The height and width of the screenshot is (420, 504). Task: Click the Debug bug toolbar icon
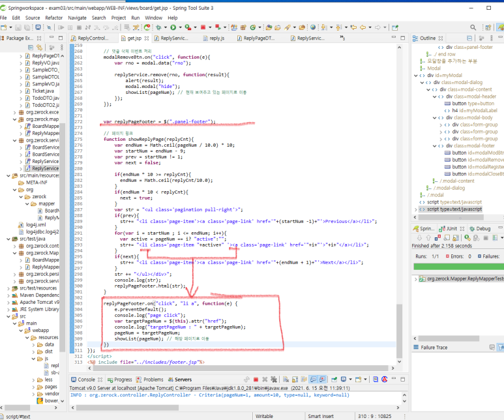point(158,27)
